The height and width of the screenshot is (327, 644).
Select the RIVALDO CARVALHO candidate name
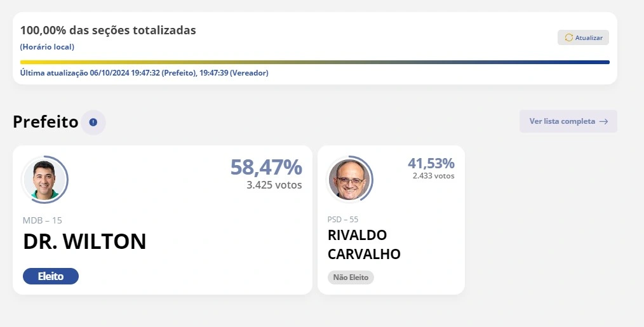coord(364,244)
